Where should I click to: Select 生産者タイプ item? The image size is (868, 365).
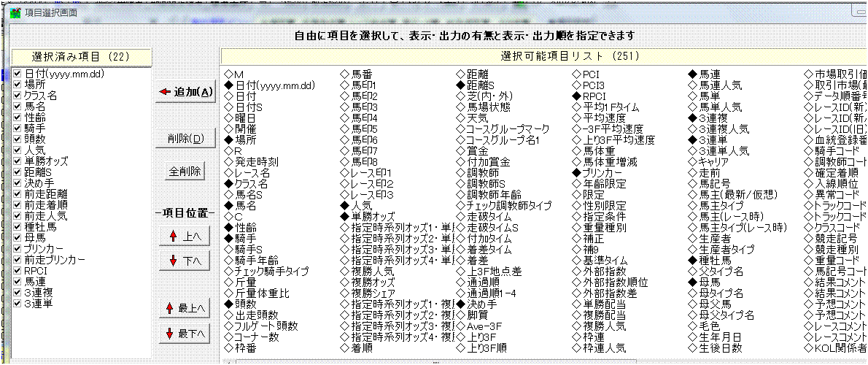[x=721, y=249]
